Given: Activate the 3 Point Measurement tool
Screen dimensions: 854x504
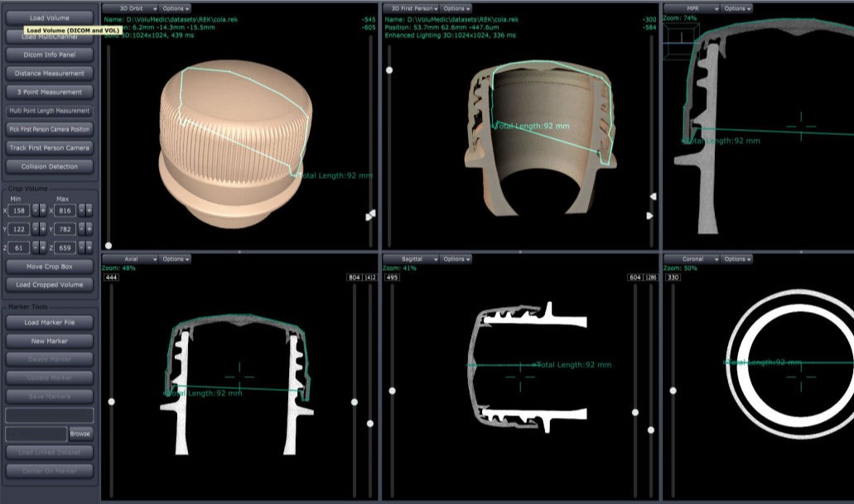Looking at the screenshot, I should (50, 92).
